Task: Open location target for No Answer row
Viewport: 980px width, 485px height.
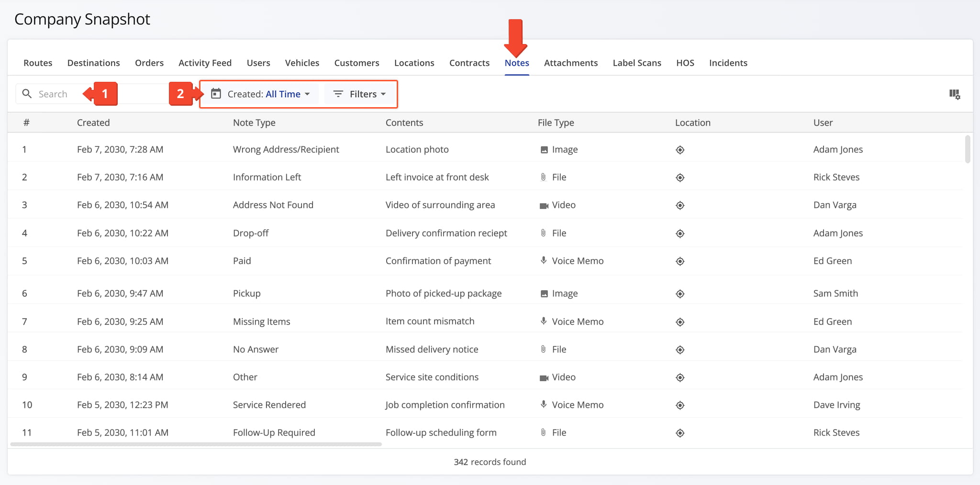Action: [x=680, y=350]
